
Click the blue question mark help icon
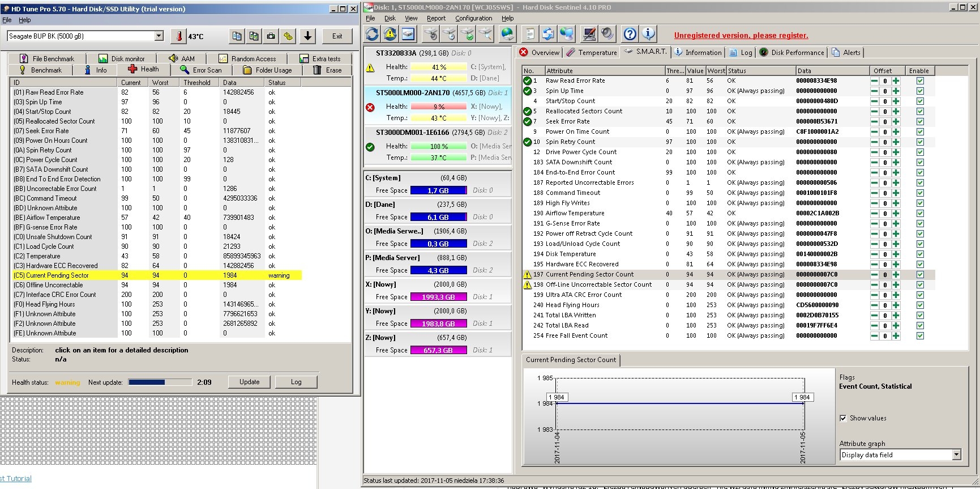[x=630, y=34]
